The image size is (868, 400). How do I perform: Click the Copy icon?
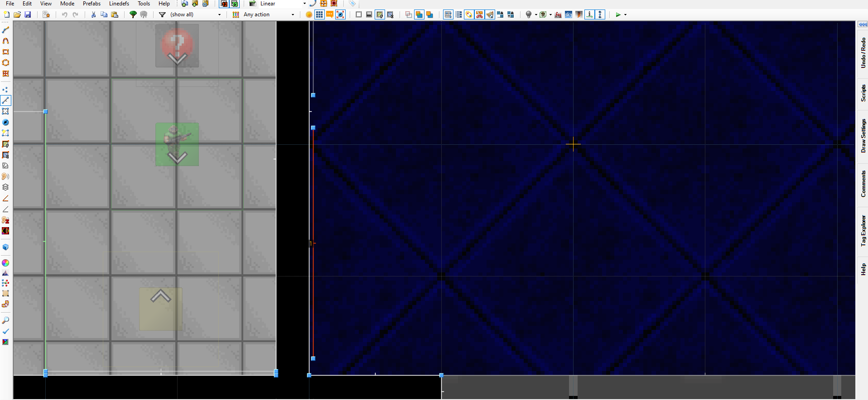(104, 14)
